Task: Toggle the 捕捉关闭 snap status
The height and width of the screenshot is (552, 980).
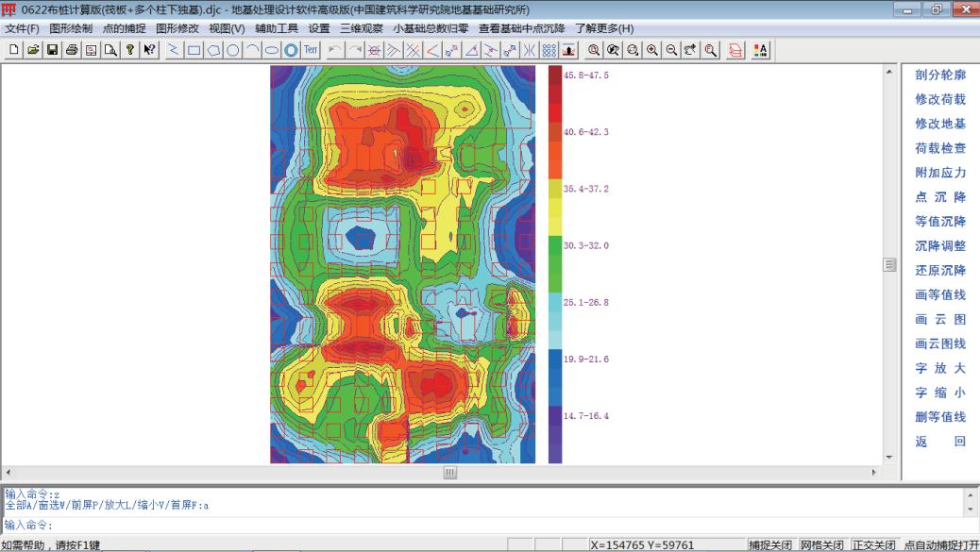Action: point(769,545)
